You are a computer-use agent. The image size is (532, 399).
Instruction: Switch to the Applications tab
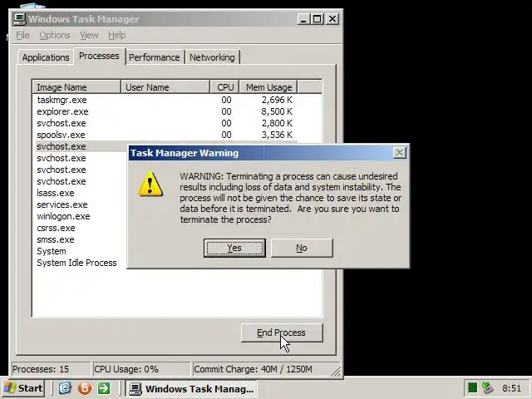pos(46,57)
